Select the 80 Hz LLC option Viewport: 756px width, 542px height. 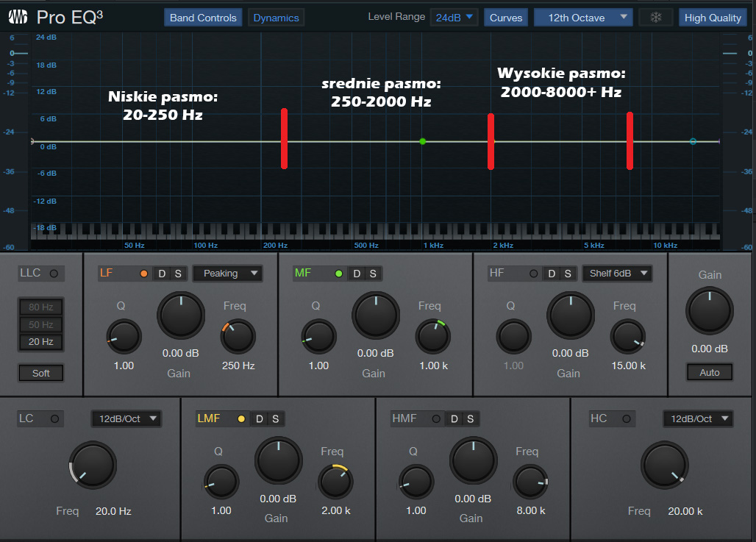tap(41, 307)
